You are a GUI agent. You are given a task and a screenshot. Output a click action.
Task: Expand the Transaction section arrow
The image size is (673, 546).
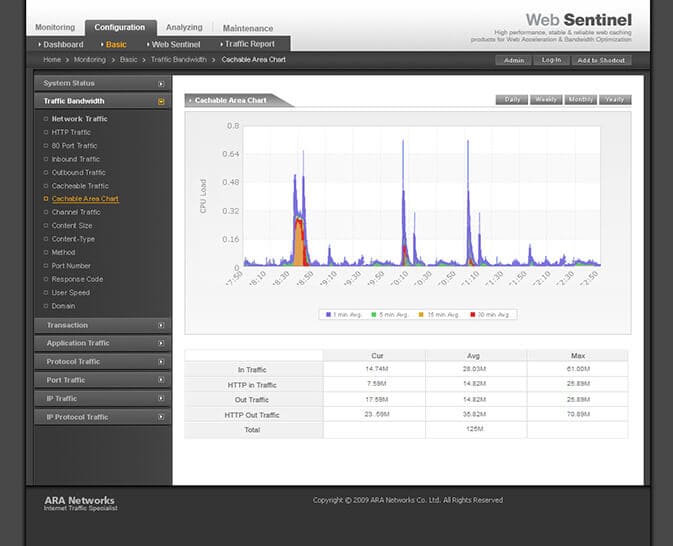(x=161, y=325)
